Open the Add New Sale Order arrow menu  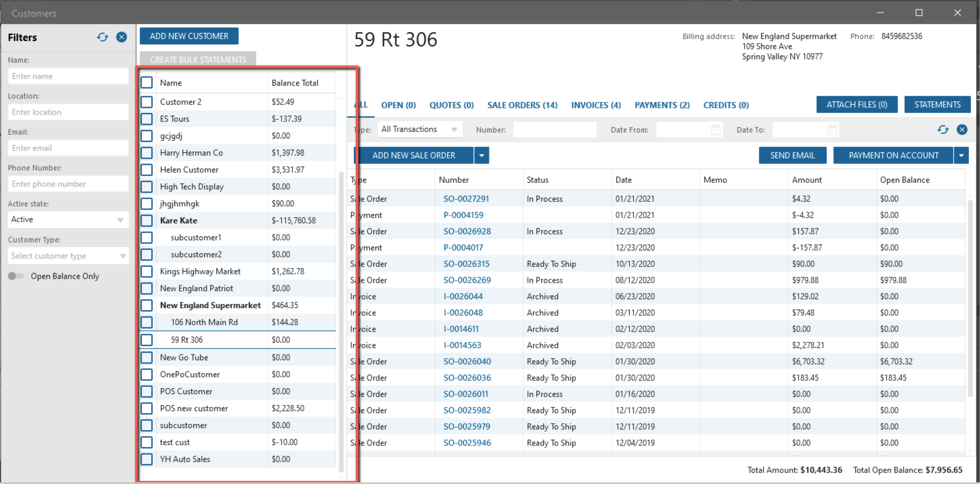[481, 155]
